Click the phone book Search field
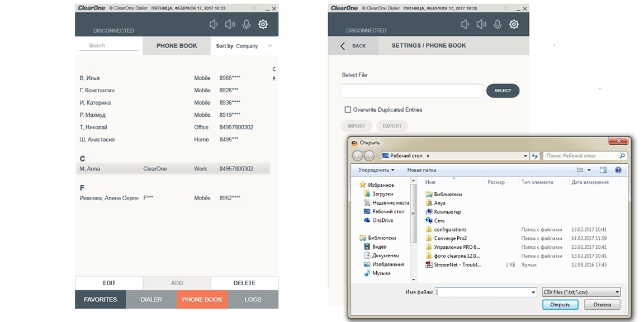 108,46
